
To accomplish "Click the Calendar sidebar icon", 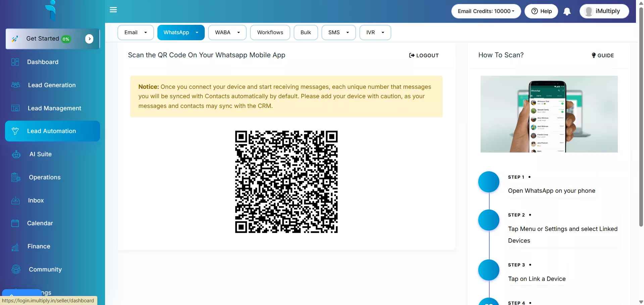I will [15, 223].
